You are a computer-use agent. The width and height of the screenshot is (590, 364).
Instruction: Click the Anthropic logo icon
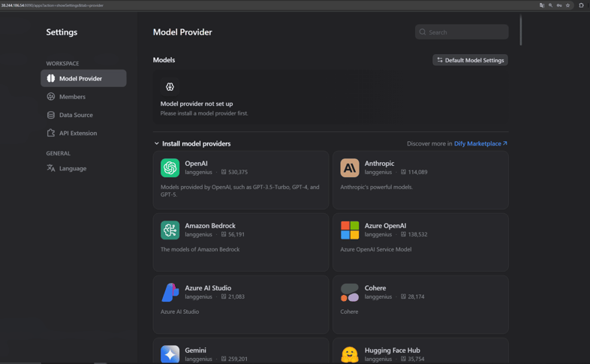click(x=350, y=167)
